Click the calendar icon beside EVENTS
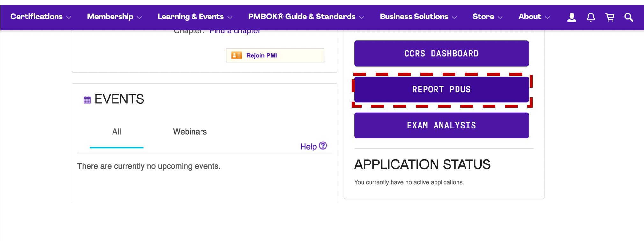The height and width of the screenshot is (241, 644). [87, 100]
